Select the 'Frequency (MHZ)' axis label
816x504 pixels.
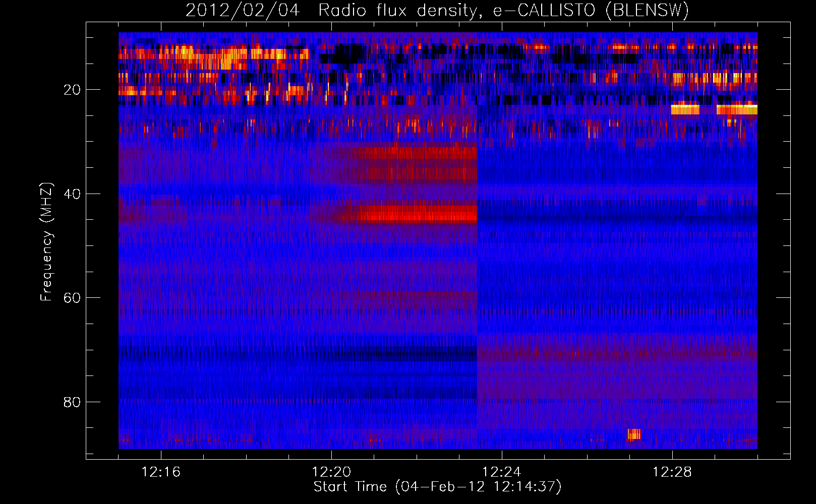coord(46,242)
